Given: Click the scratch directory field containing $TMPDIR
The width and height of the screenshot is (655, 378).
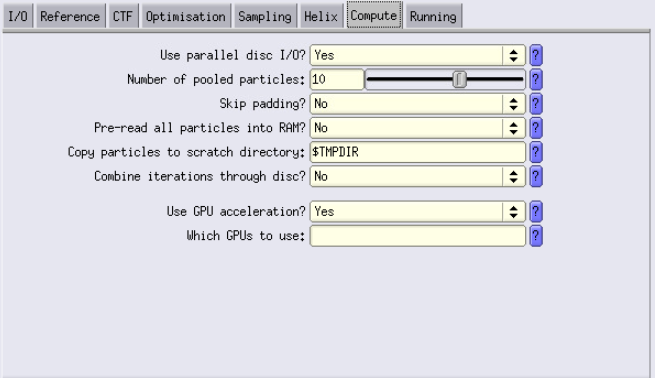Looking at the screenshot, I should click(x=417, y=152).
